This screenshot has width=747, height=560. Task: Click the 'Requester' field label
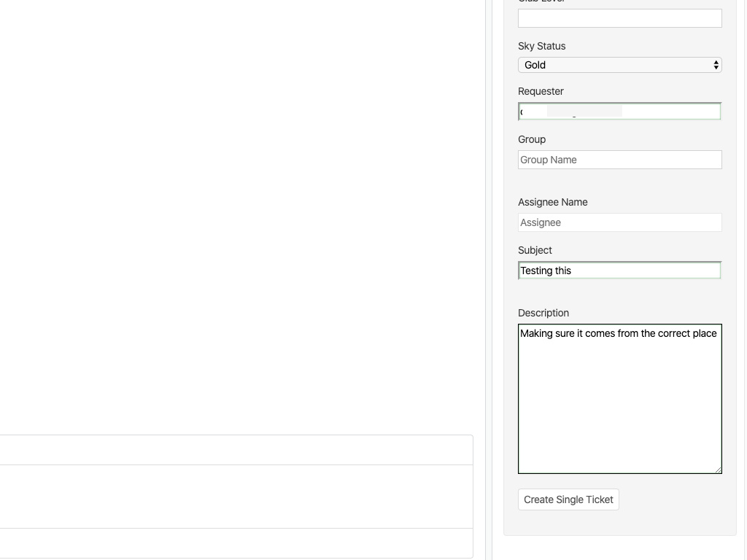(541, 91)
